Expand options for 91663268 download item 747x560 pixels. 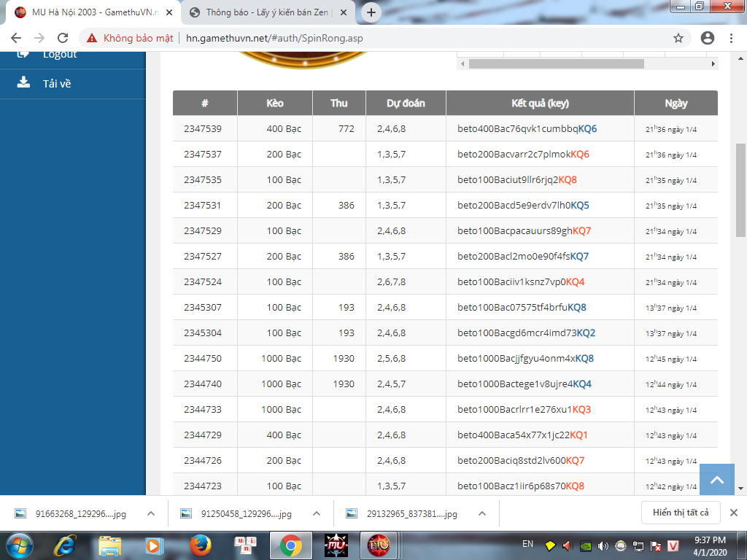[x=151, y=513]
